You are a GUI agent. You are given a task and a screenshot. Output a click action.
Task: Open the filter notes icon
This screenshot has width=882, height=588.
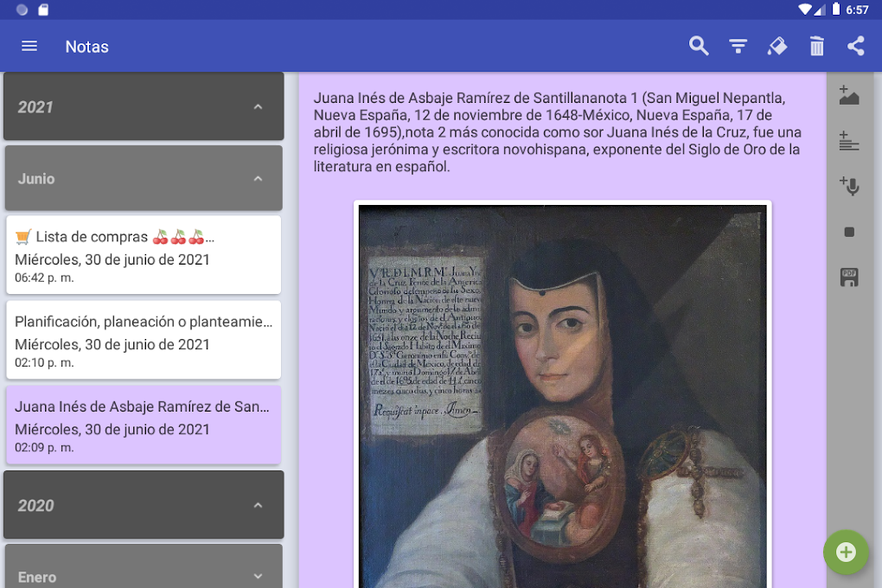click(x=738, y=46)
